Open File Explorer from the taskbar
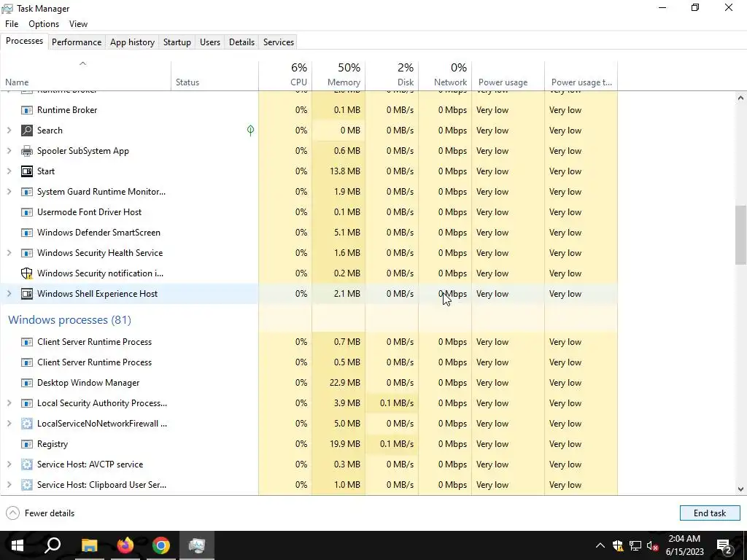 tap(89, 545)
